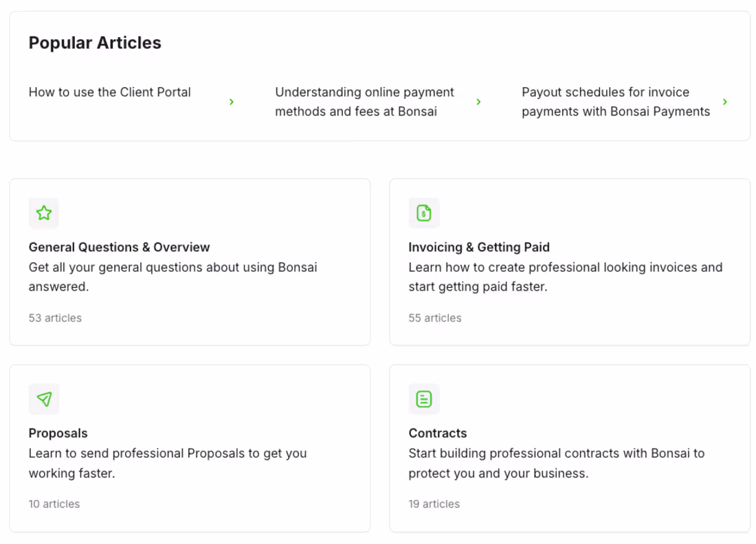Select the Contracts collection title
This screenshot has width=756, height=544.
[x=438, y=433]
